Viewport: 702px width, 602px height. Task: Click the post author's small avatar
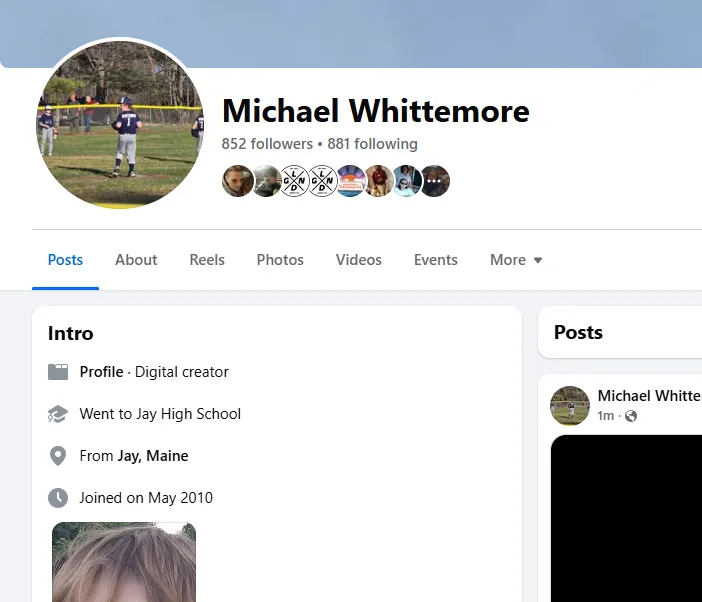570,406
